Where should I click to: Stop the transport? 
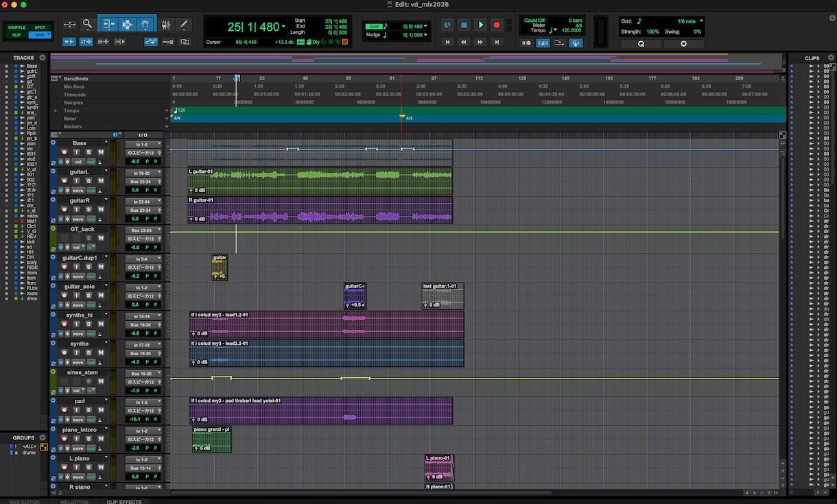(x=464, y=25)
